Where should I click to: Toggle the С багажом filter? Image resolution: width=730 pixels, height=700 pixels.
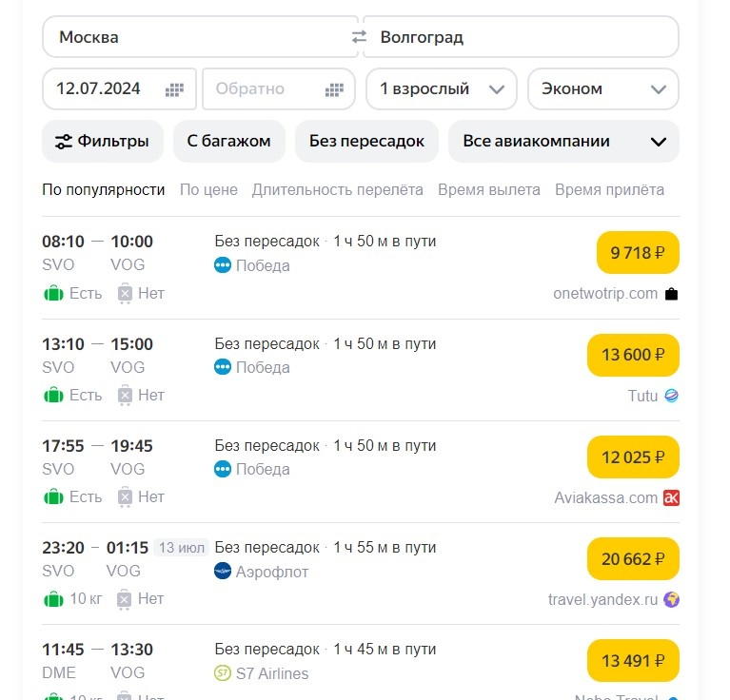pyautogui.click(x=228, y=141)
